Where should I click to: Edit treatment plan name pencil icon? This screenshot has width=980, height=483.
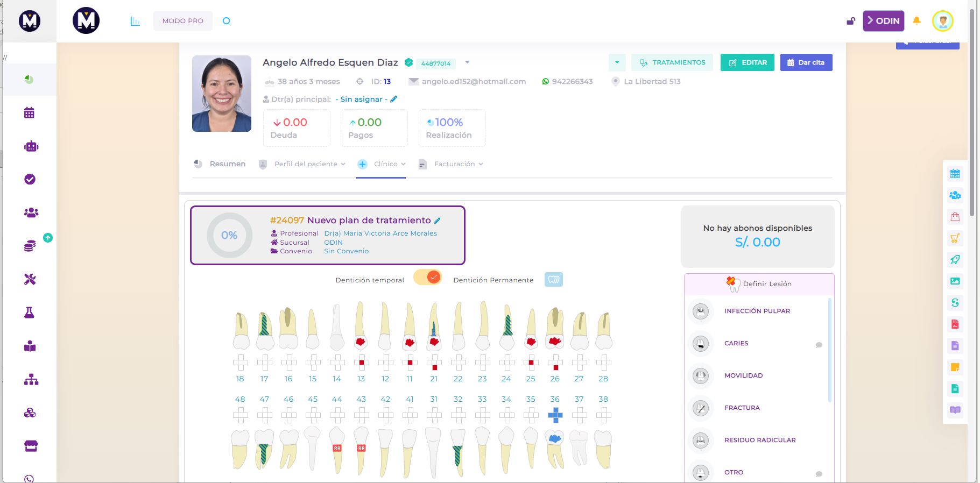[x=437, y=221]
